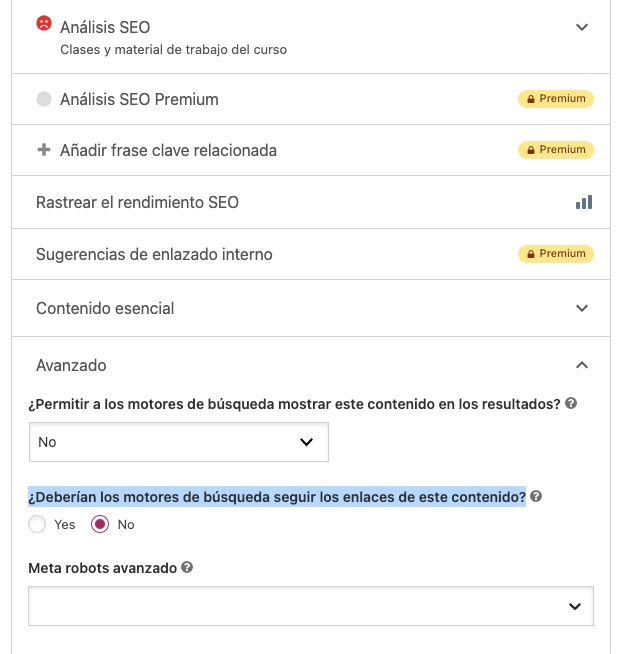Click the red sad face SEO score icon
Viewport: 619px width, 654px height.
(44, 23)
